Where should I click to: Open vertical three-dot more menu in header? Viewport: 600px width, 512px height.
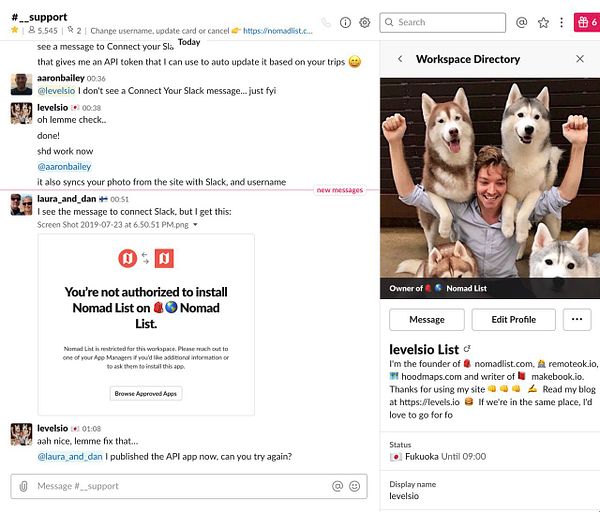point(561,23)
